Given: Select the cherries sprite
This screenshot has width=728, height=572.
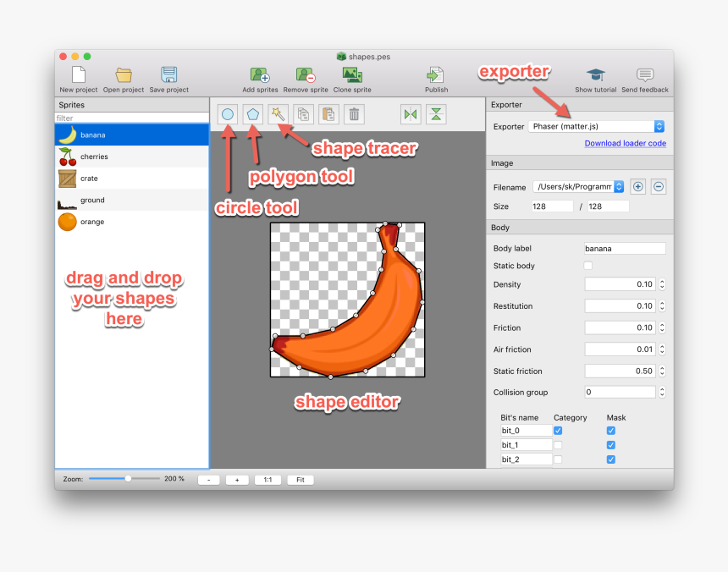Looking at the screenshot, I should 132,157.
